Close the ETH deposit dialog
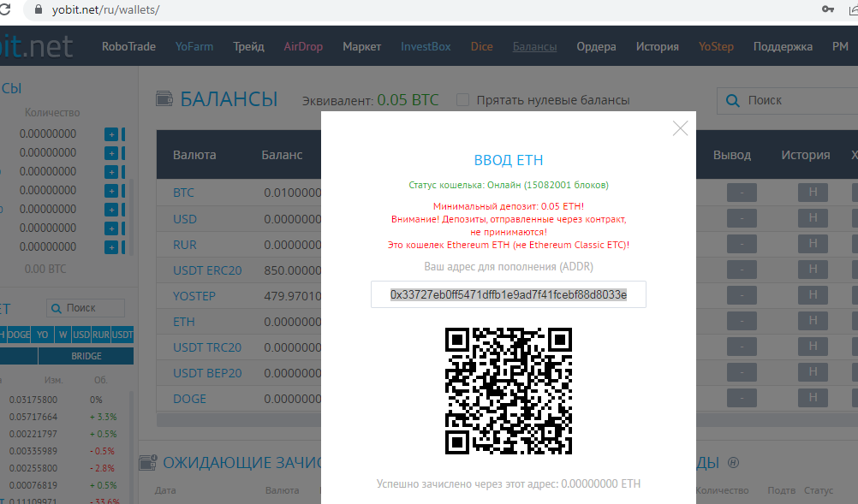The height and width of the screenshot is (504, 858). pyautogui.click(x=680, y=128)
